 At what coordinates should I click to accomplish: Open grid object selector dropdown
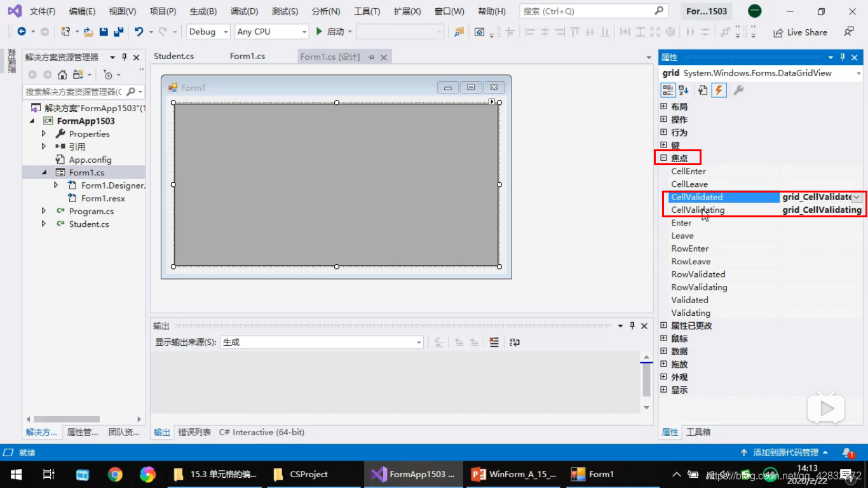coord(858,74)
